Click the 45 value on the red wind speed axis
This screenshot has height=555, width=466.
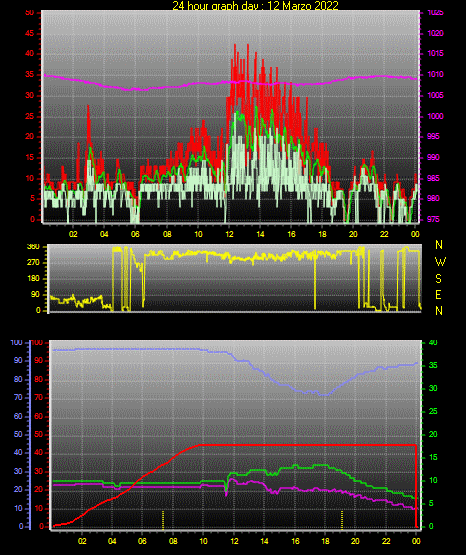30,34
